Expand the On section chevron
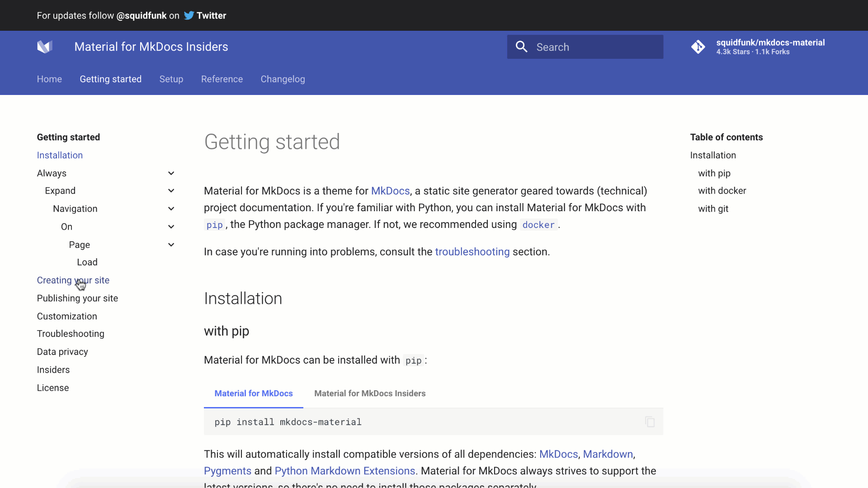 tap(171, 226)
